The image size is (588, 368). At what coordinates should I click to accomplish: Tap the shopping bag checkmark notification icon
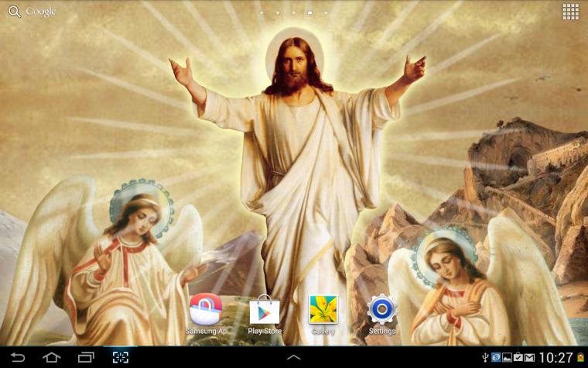[518, 357]
